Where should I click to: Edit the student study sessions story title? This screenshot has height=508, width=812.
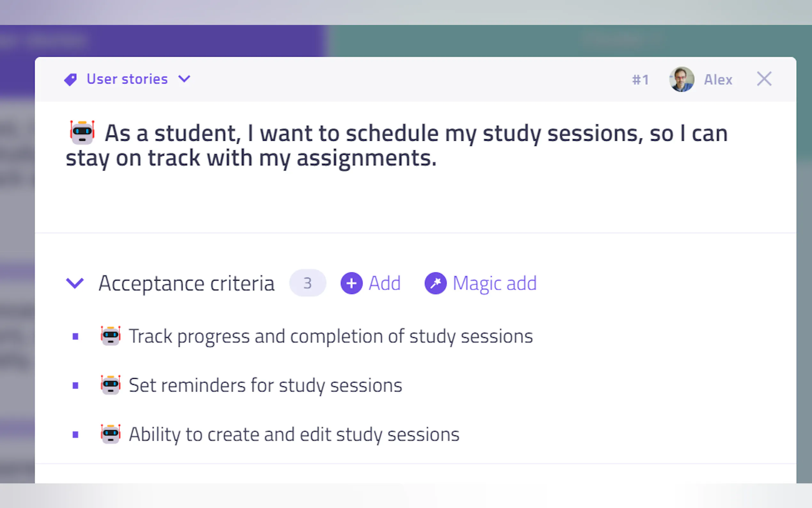click(396, 146)
